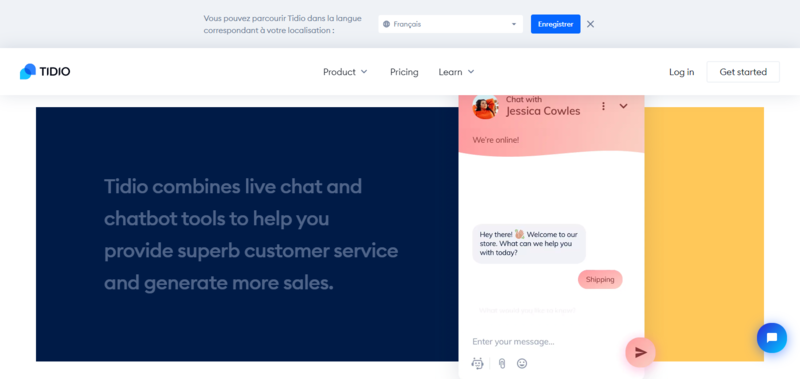
Task: Attach a file using the paperclip icon
Action: [x=502, y=363]
